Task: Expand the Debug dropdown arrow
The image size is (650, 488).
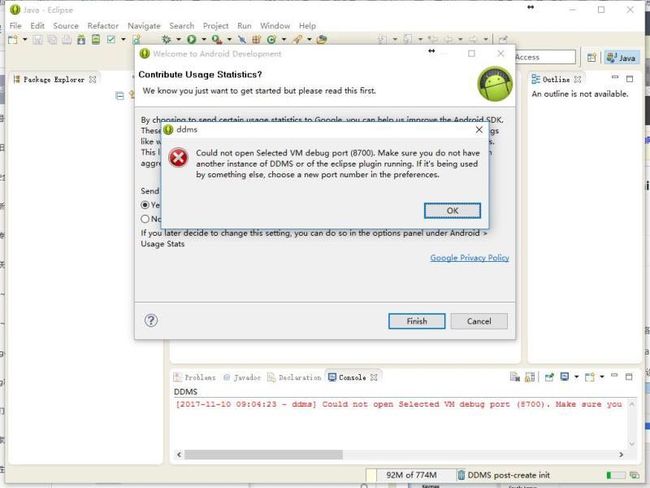Action: [179, 39]
